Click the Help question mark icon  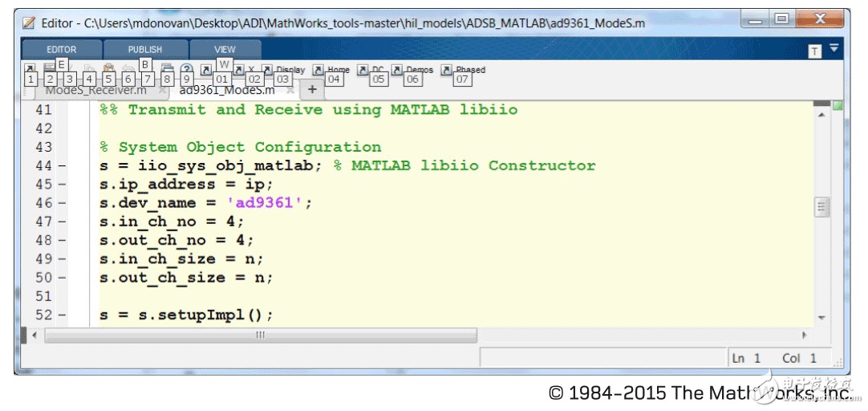click(x=185, y=71)
